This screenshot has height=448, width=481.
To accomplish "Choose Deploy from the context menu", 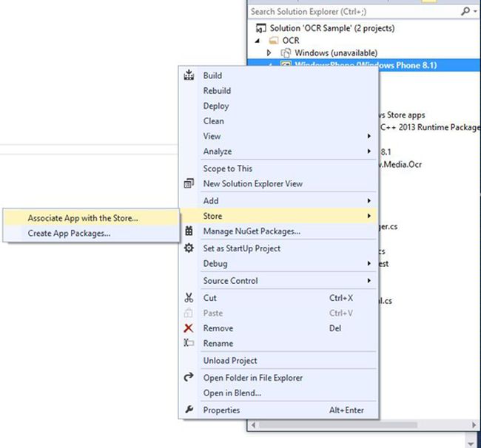I will tap(279, 106).
